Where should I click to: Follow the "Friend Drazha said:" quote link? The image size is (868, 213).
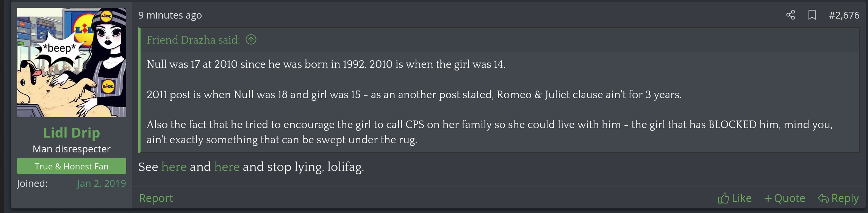click(x=193, y=40)
